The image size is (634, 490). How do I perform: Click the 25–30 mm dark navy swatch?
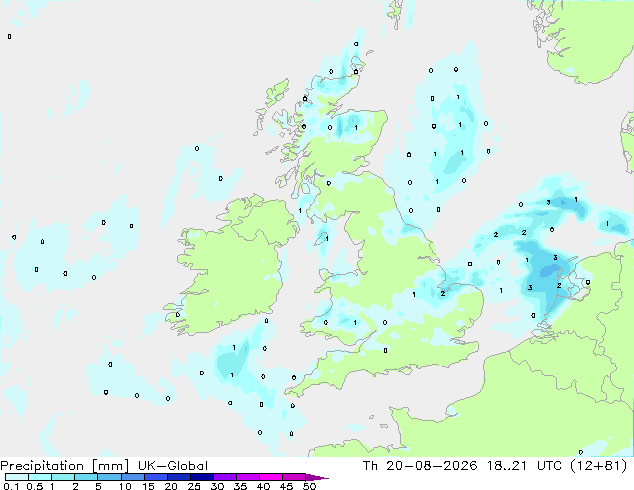pyautogui.click(x=202, y=477)
